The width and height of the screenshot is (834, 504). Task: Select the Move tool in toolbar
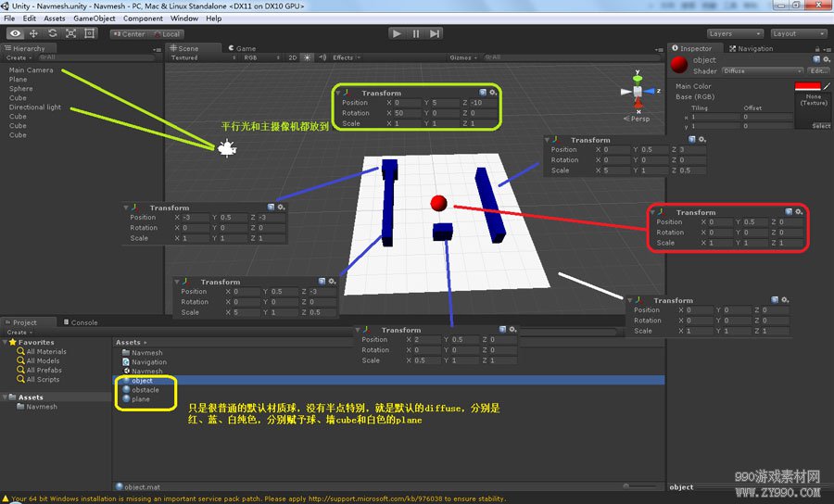[33, 33]
